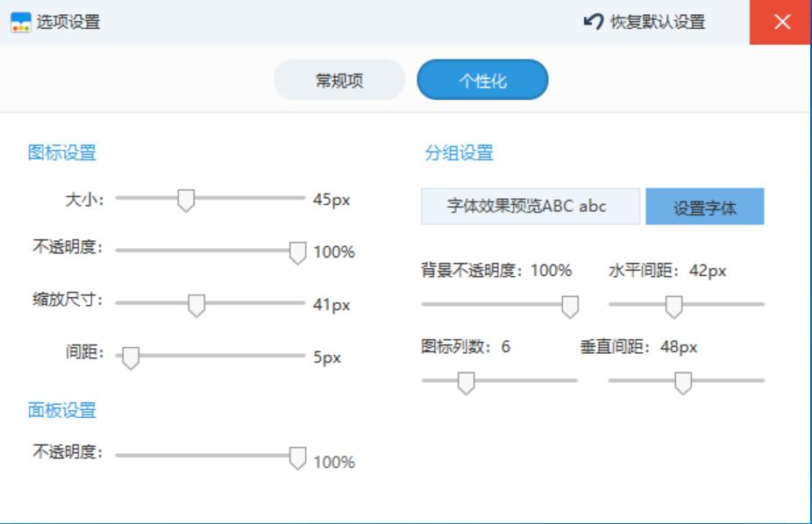Click the 图标列数 slider handle
The image size is (812, 524).
[466, 382]
